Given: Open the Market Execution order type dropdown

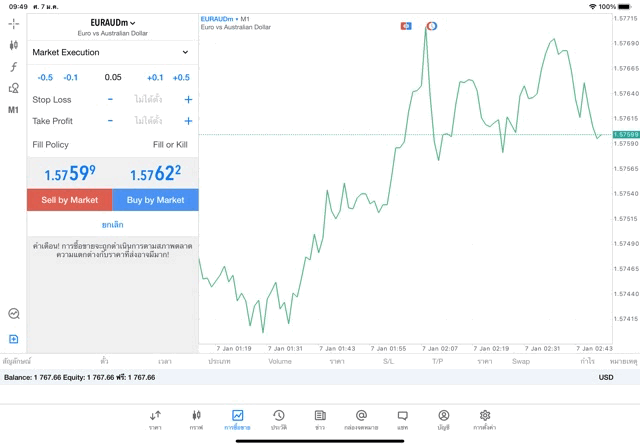Looking at the screenshot, I should (113, 52).
